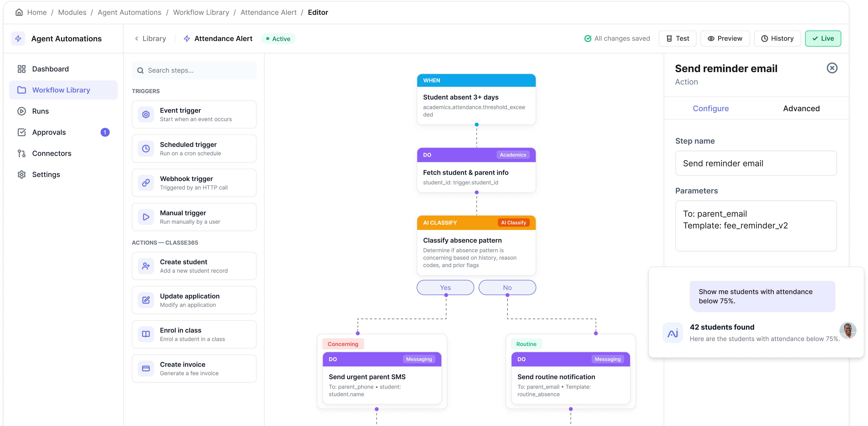Click the Test button
This screenshot has height=426, width=868.
[x=677, y=39]
